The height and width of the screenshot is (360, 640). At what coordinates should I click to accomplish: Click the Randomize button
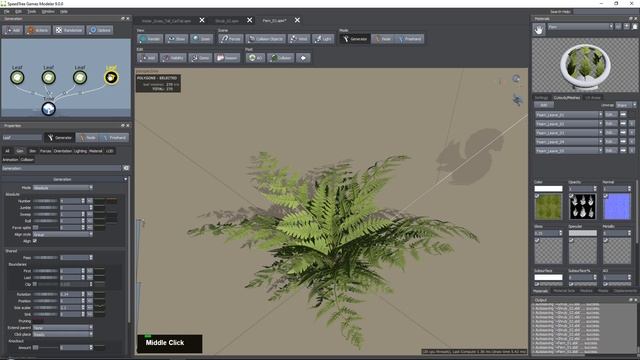(x=69, y=30)
